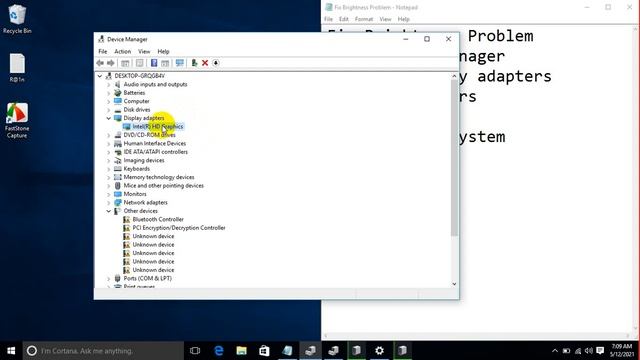Select Ports (COM & LPT) row

pyautogui.click(x=147, y=278)
